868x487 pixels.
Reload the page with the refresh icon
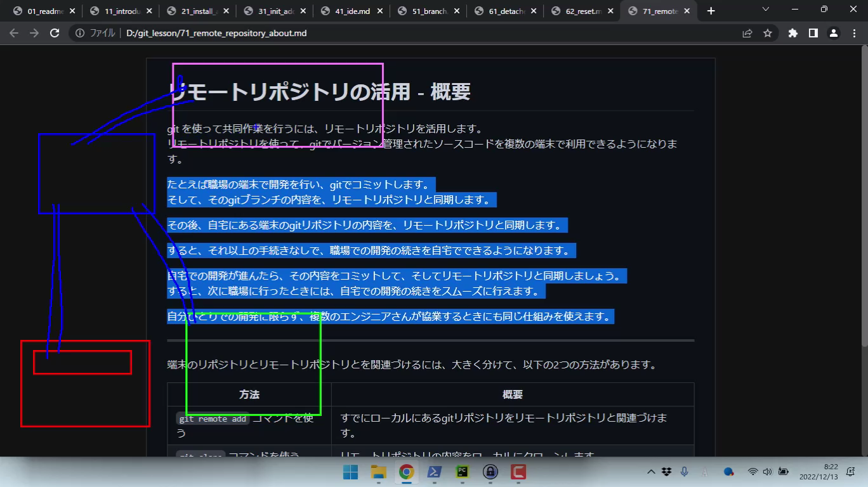[x=55, y=33]
